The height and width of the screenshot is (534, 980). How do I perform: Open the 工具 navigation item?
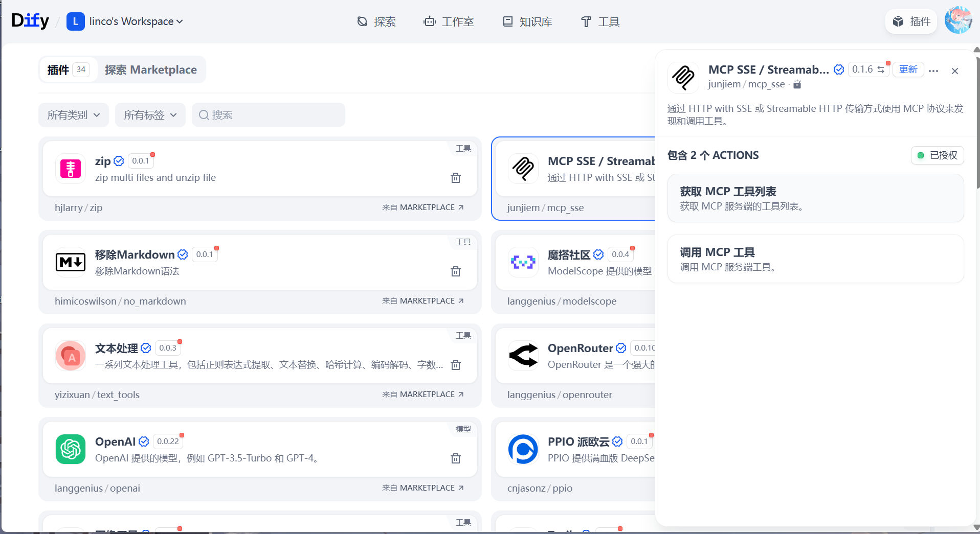(600, 21)
